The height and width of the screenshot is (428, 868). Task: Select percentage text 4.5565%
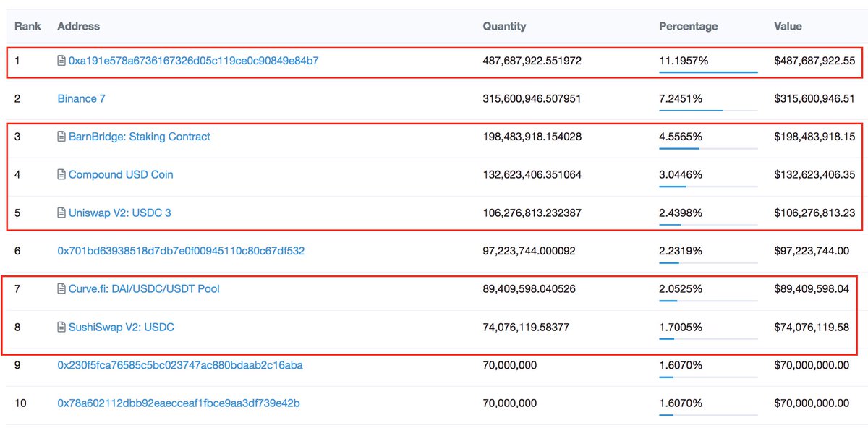point(681,137)
